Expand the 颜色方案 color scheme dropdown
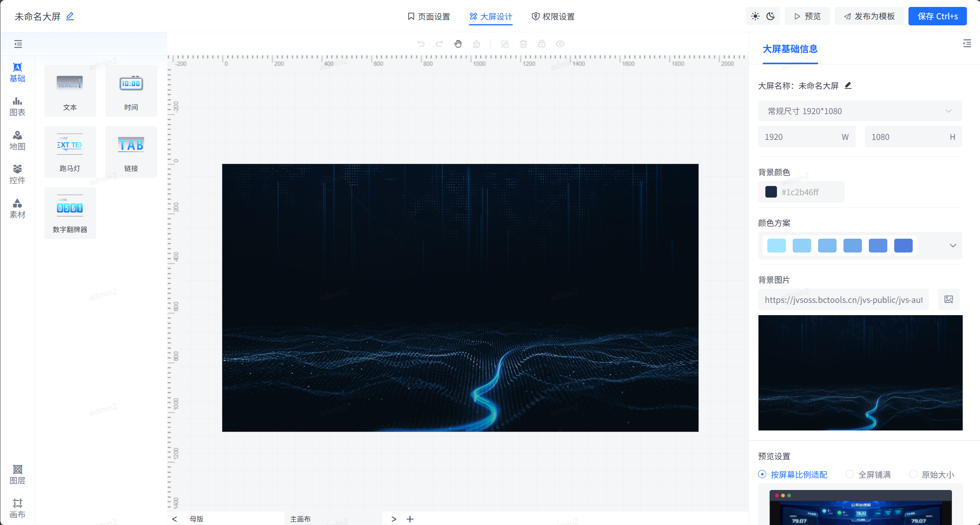The height and width of the screenshot is (525, 980). 952,246
